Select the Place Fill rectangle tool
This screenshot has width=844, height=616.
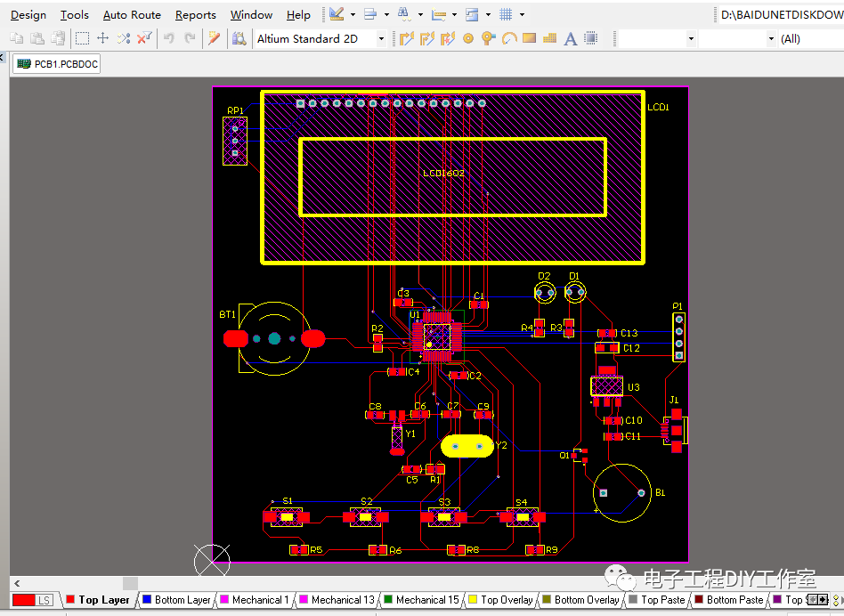pos(529,38)
